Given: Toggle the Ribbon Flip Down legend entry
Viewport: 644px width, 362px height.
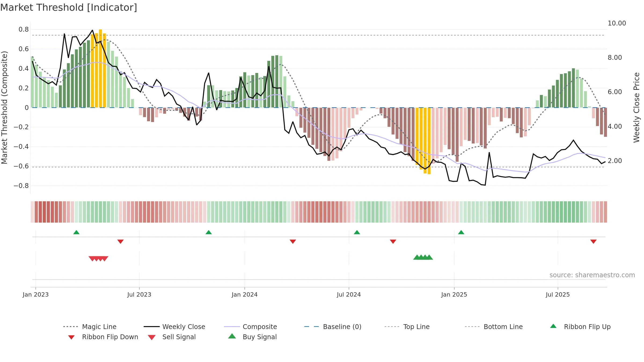Looking at the screenshot, I should point(103,337).
